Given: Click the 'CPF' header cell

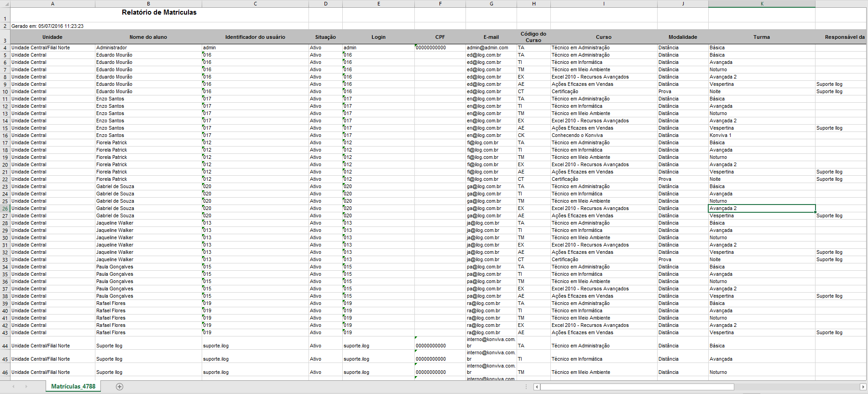Looking at the screenshot, I should (x=440, y=37).
